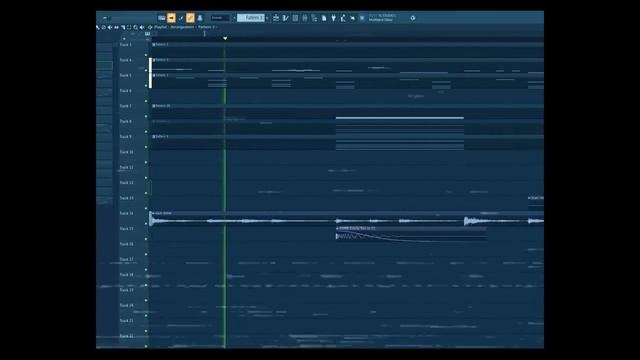Click the page-shaped project icon in toolbar
Viewport: 640px width, 360px height.
[x=324, y=18]
